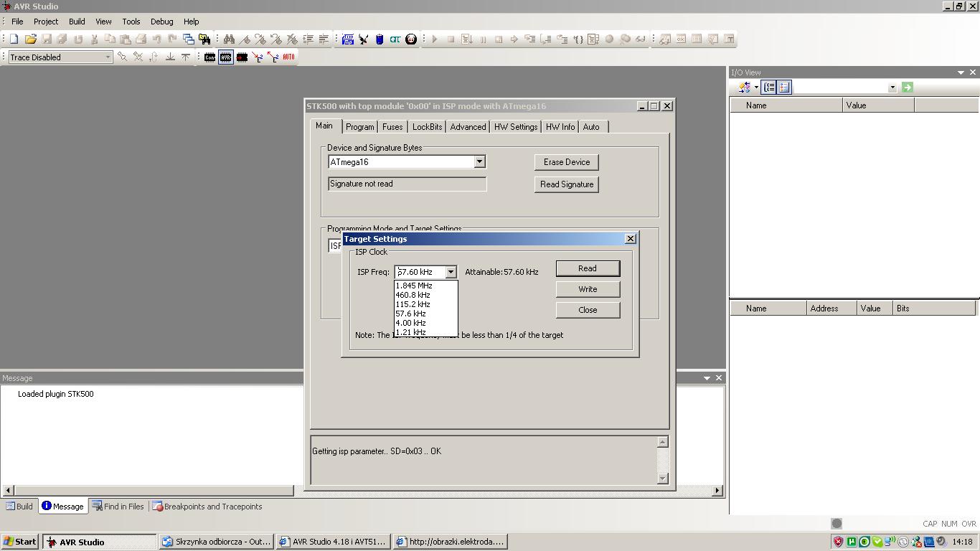Click the Con connect programmer icon
980x551 pixels.
[209, 57]
